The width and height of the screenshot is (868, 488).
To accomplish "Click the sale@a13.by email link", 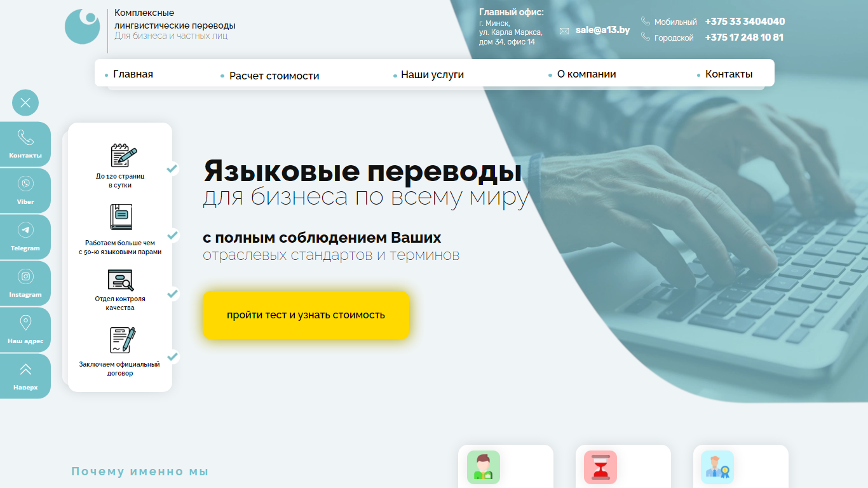I will pos(603,30).
